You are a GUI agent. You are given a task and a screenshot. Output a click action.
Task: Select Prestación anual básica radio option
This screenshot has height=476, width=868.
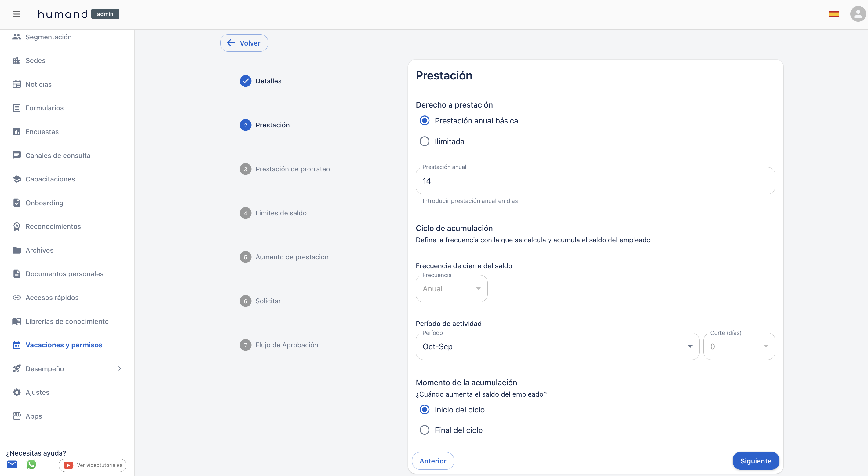[424, 121]
